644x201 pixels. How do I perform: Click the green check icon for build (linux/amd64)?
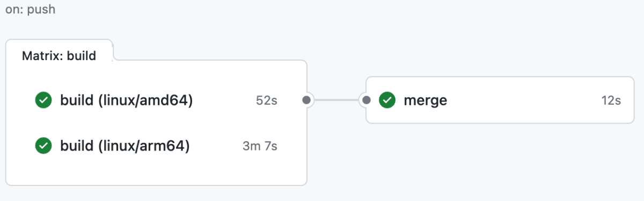click(x=43, y=100)
